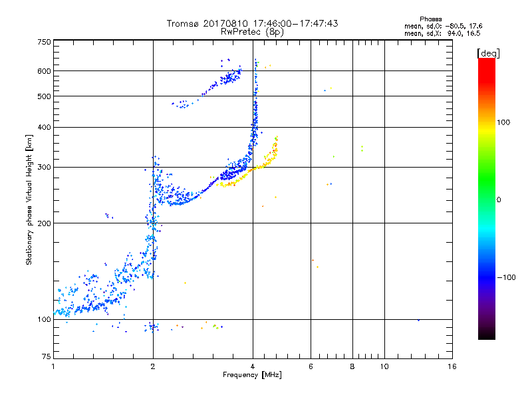This screenshot has width=532, height=399.
Task: Click the x-axis label 'Frequency [MHz]'
Action: [252, 375]
